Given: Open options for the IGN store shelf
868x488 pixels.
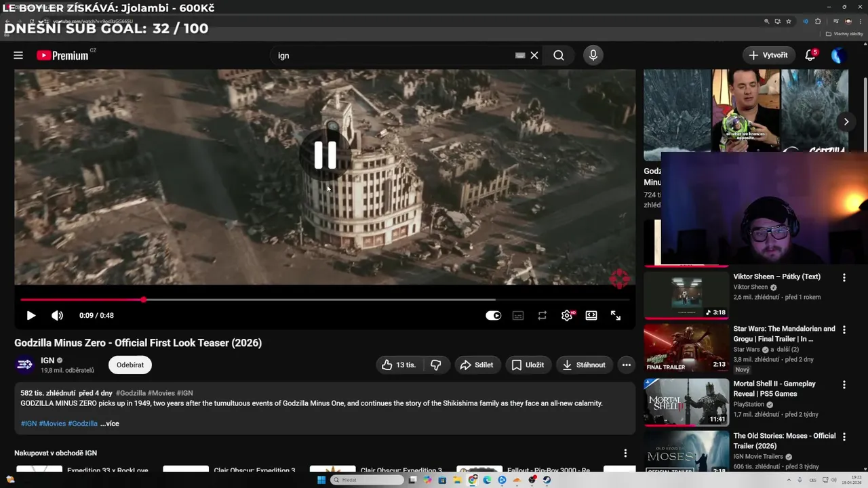Looking at the screenshot, I should coord(625,453).
